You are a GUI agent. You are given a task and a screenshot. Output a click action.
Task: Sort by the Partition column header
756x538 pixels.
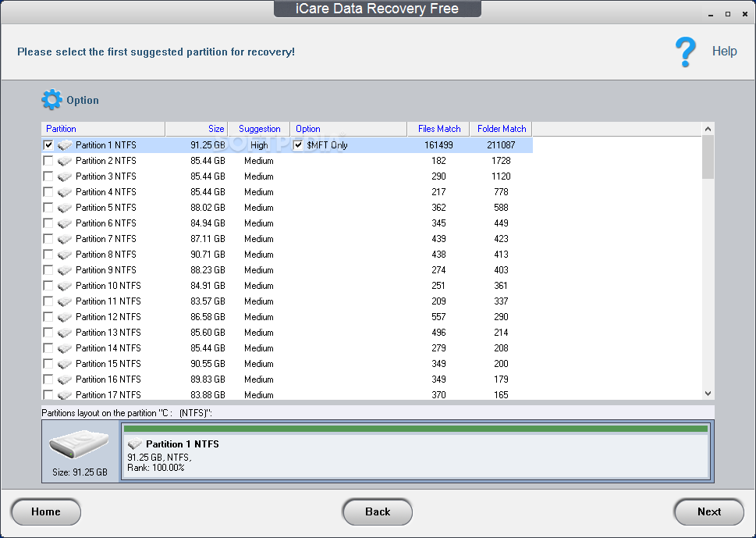pos(103,129)
